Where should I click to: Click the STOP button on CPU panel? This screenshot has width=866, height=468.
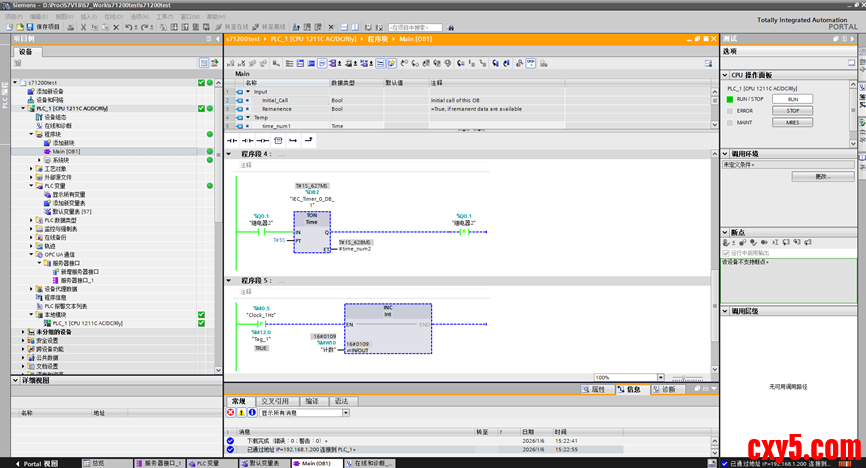[792, 111]
